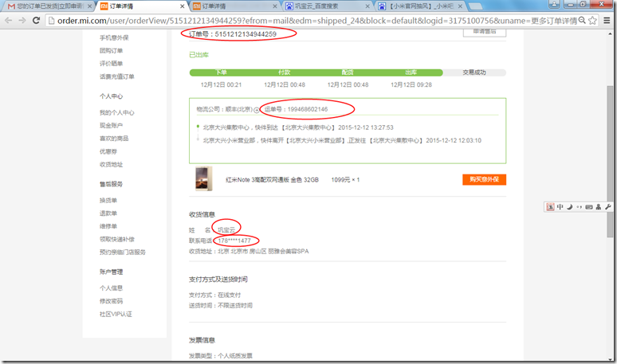Open 收货地址 in the sidebar
The image size is (617, 364).
112,165
